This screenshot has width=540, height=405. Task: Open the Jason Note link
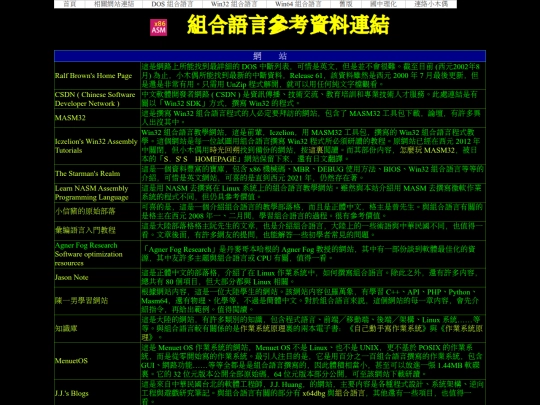point(72,277)
